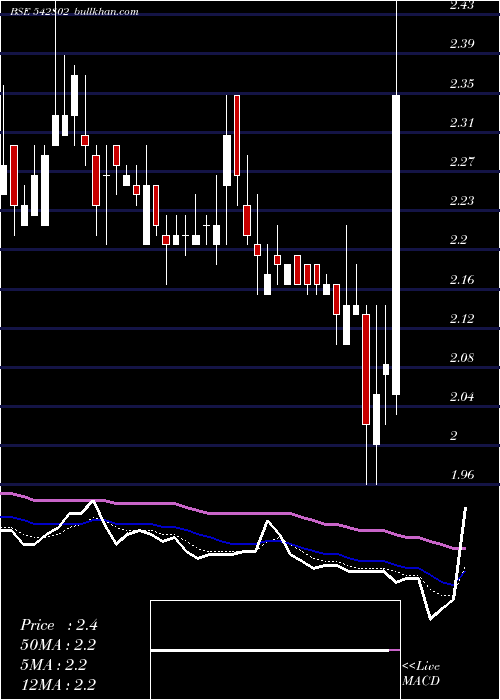Click the 2.43 price axis label

pyautogui.click(x=462, y=5)
